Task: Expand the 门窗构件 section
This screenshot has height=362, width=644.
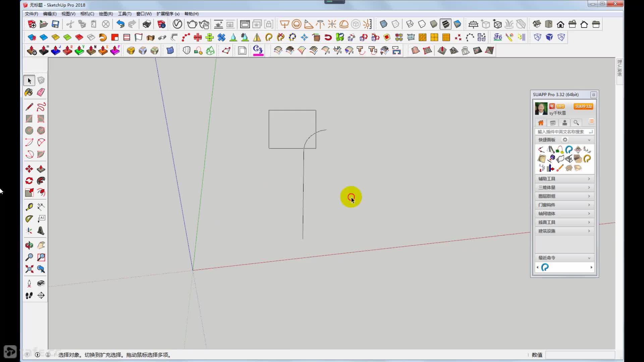Action: point(565,205)
